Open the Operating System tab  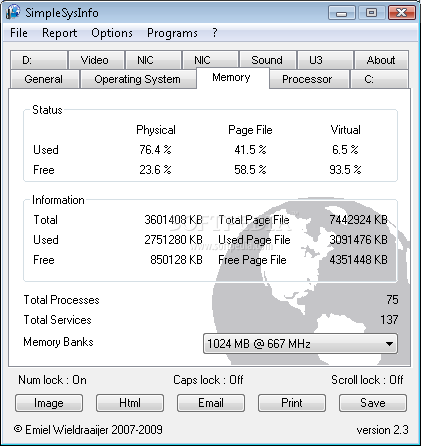(x=138, y=79)
